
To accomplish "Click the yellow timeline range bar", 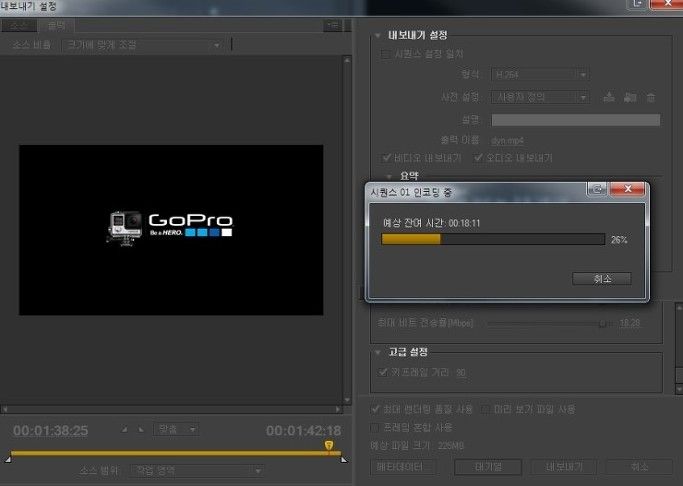I will coord(176,453).
